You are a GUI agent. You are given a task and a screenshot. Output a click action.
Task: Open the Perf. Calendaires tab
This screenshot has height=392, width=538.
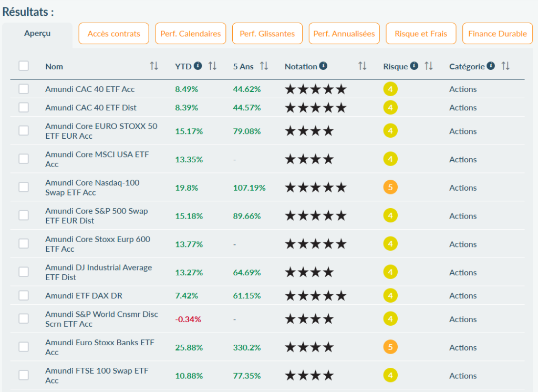click(190, 34)
